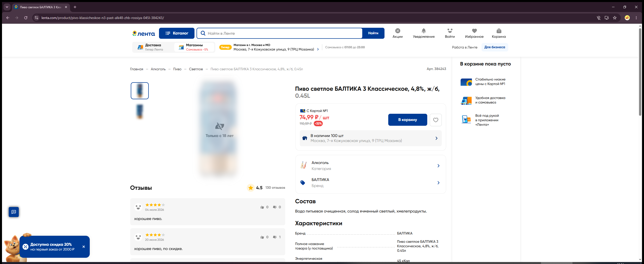
Task: Close the 20% discount banner
Action: [x=84, y=247]
